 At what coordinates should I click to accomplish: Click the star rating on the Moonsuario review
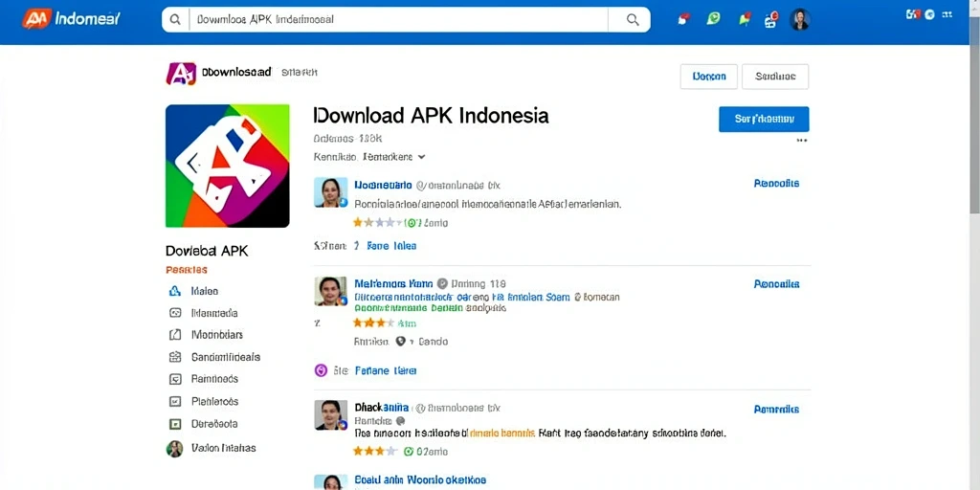pos(375,222)
